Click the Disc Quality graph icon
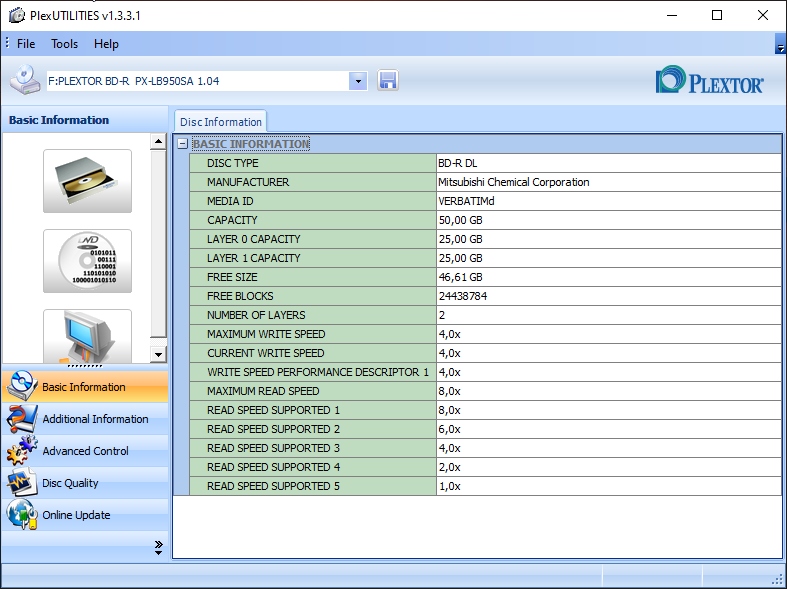This screenshot has width=787, height=589. tap(22, 483)
